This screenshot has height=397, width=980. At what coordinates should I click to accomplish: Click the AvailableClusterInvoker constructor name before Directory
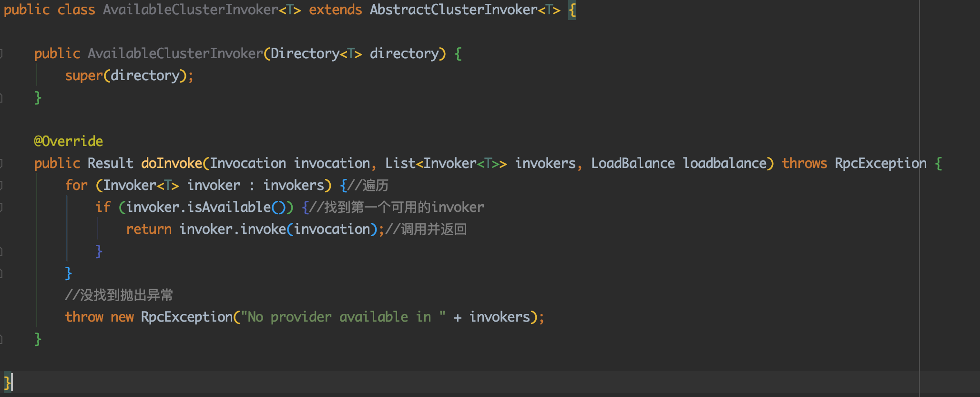[175, 53]
